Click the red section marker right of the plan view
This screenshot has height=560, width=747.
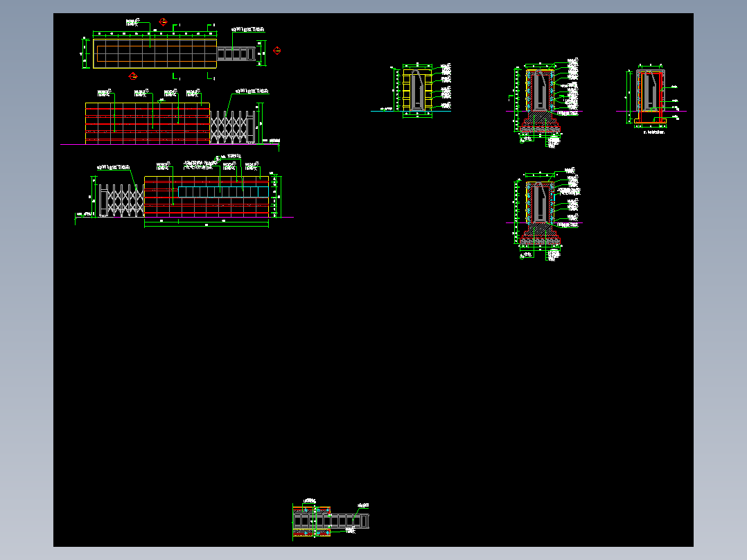276,51
